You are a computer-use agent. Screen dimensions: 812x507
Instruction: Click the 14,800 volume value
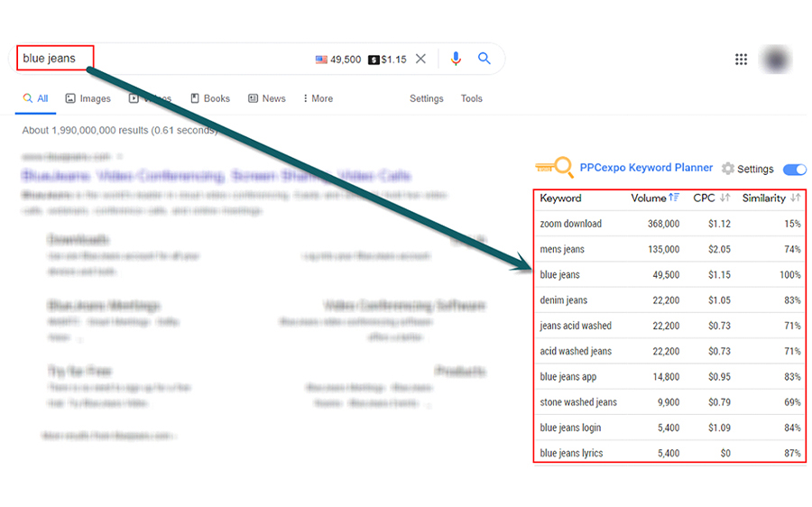click(666, 376)
